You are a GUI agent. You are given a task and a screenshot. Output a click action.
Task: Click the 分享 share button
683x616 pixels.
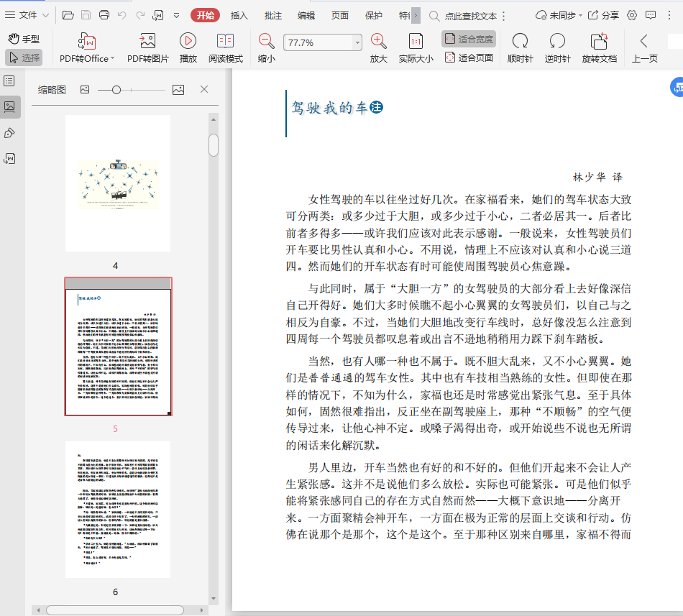click(603, 16)
